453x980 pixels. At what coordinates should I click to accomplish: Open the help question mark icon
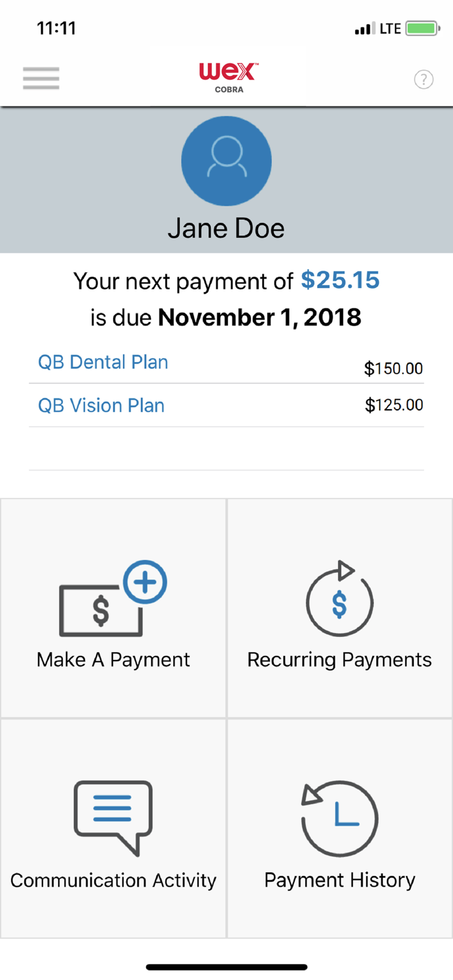[424, 79]
